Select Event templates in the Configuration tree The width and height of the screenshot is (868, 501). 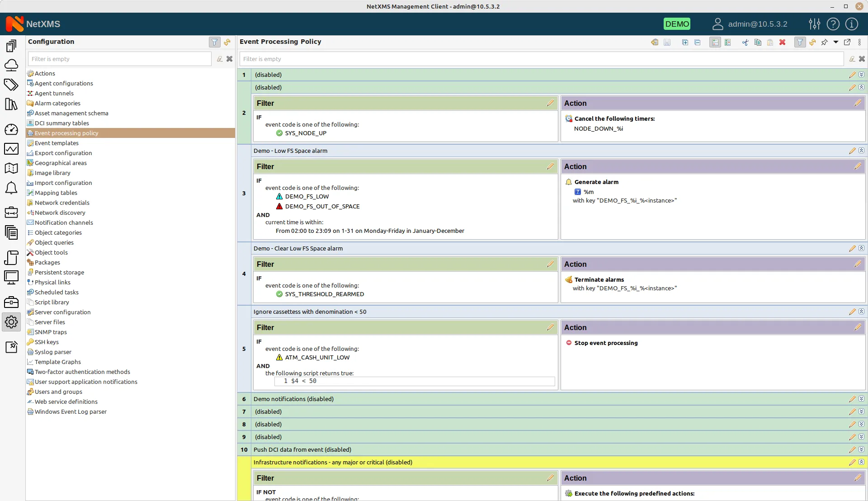coord(57,143)
